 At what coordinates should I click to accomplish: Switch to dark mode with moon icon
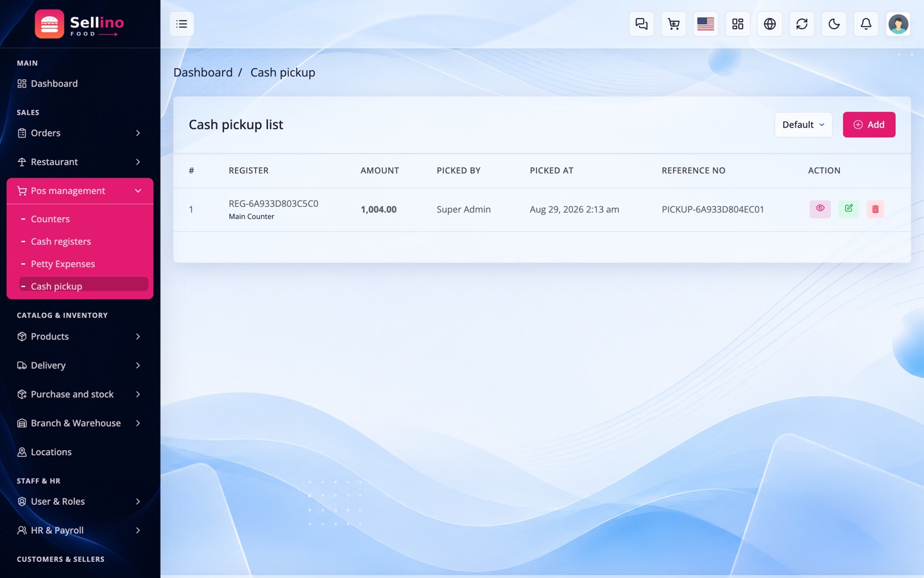[x=834, y=24]
